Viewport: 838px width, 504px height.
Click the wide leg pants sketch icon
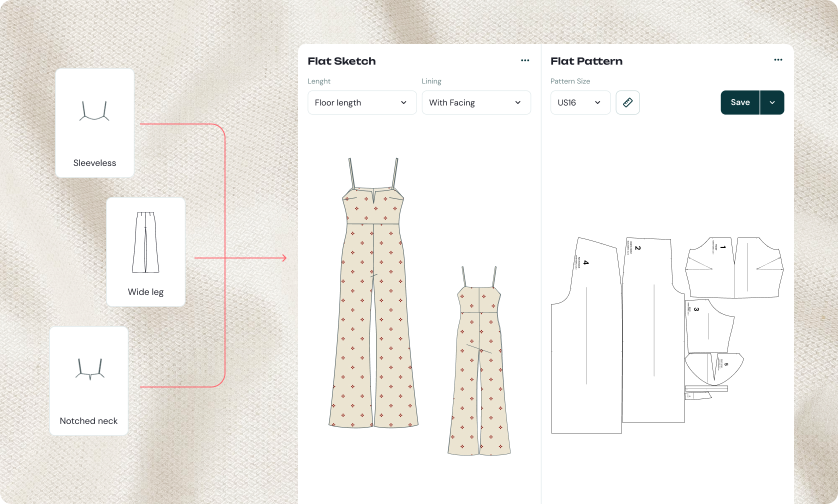(145, 242)
